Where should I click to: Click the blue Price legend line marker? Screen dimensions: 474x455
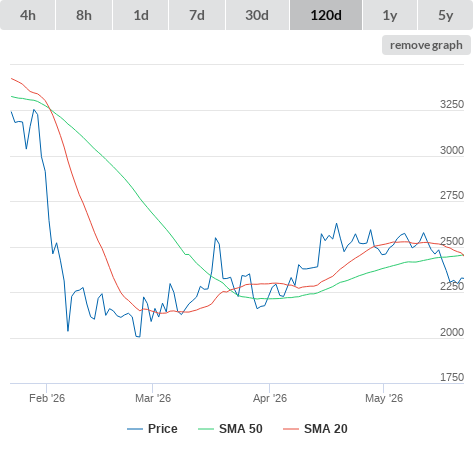pos(135,429)
